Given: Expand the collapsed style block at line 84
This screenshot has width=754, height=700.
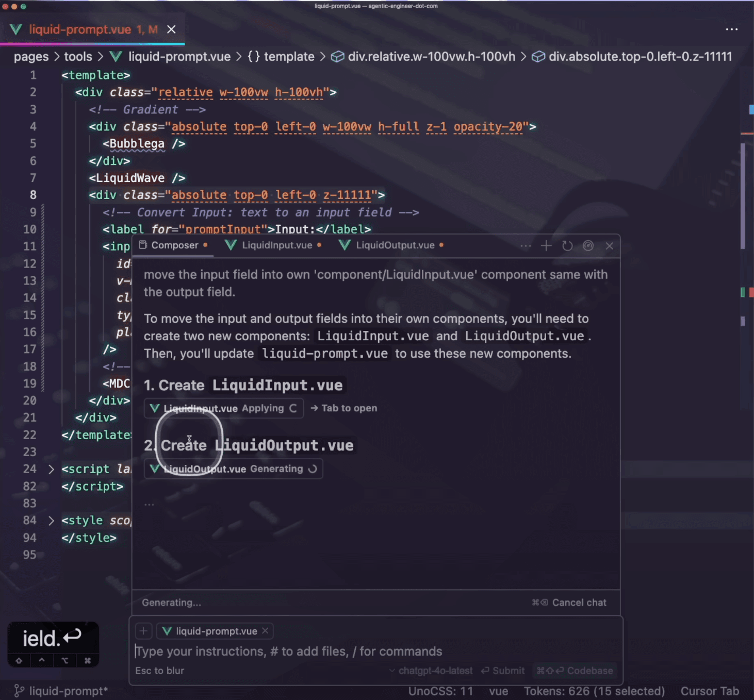Looking at the screenshot, I should tap(51, 520).
